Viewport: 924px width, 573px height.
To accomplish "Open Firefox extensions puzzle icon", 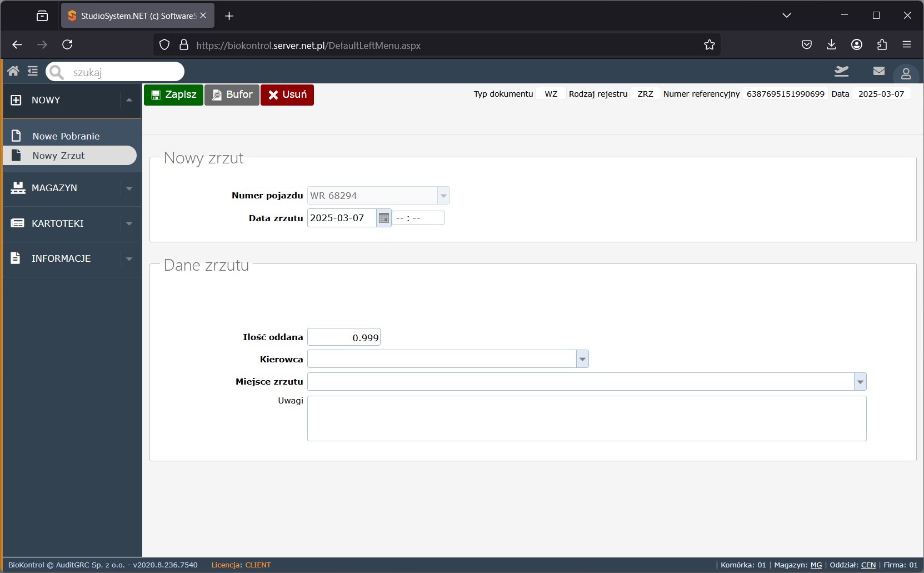I will (882, 45).
